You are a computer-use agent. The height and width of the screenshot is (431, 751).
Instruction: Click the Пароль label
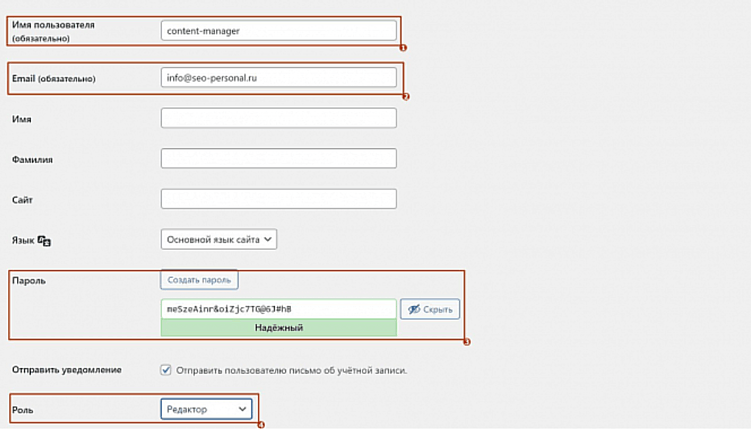point(29,280)
